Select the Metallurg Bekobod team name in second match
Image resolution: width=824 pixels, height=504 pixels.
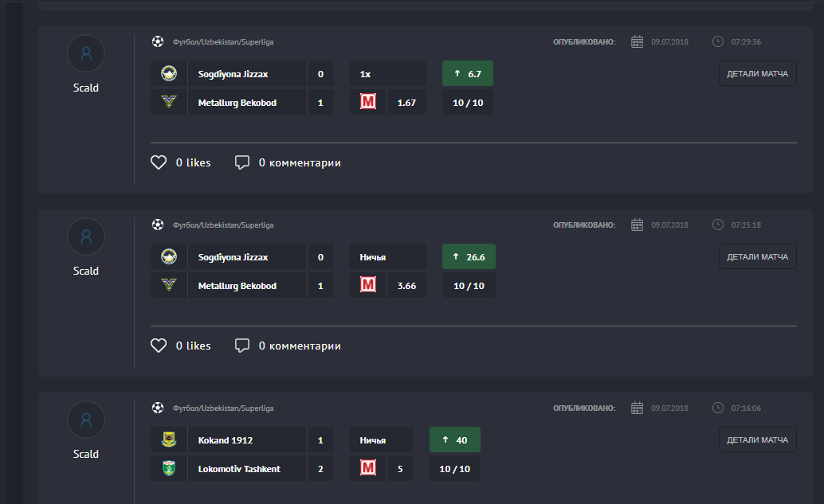click(237, 286)
